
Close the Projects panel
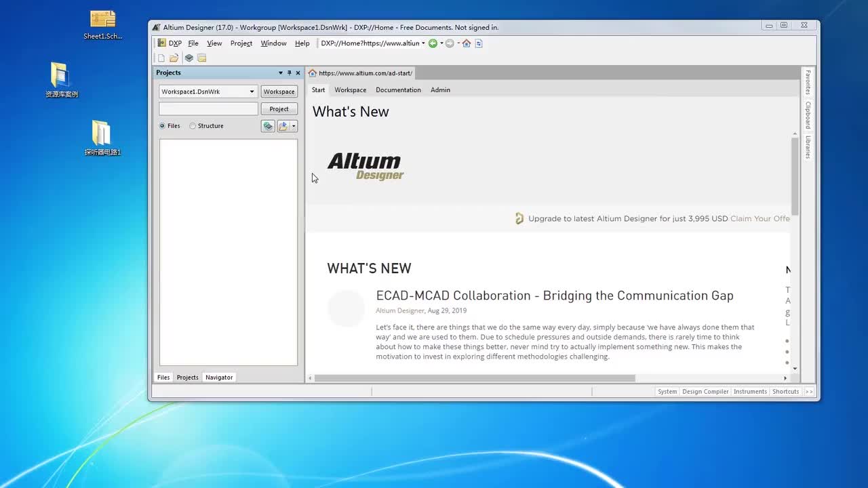pyautogui.click(x=298, y=73)
